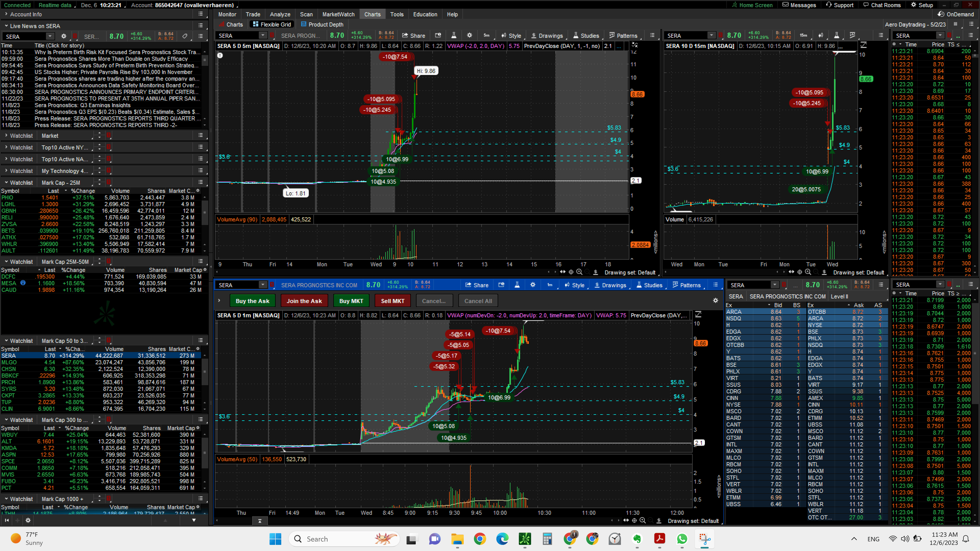Image resolution: width=980 pixels, height=551 pixels.
Task: Open the MarketWatch tab
Action: (x=338, y=14)
